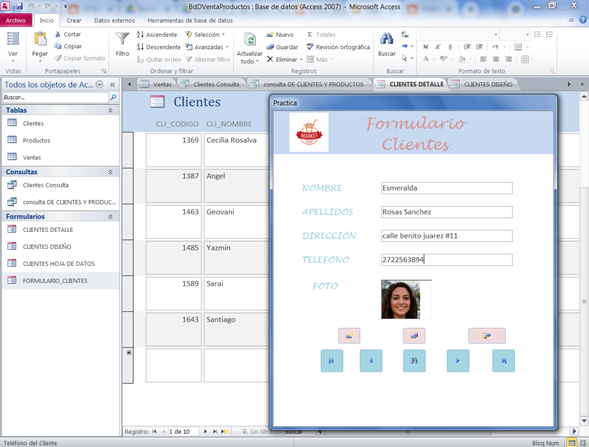Click the Filtro funnel icon
Viewport: 589px width, 447px height.
pos(122,39)
